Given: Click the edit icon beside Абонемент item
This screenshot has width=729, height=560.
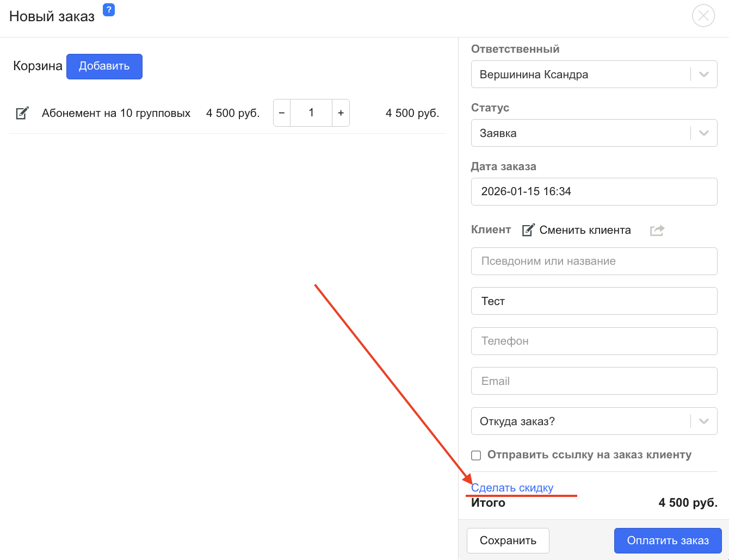Looking at the screenshot, I should tap(22, 113).
